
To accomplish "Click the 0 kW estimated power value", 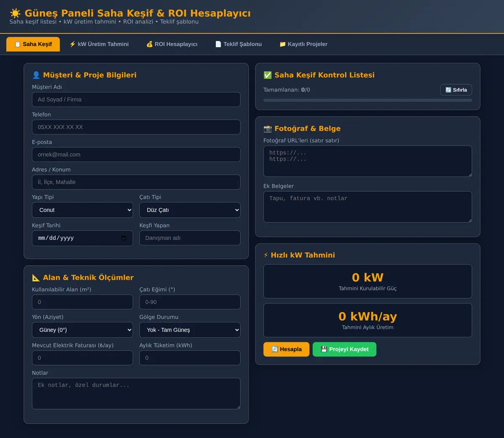I will click(367, 278).
